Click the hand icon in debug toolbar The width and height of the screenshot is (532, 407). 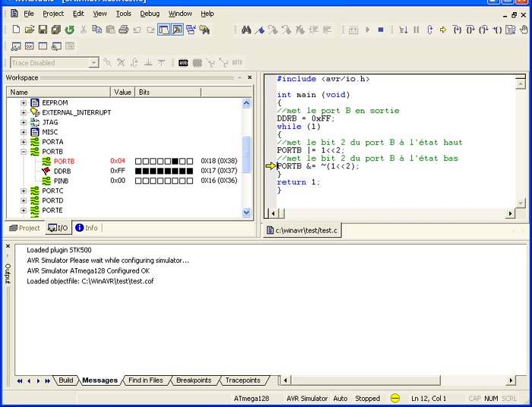(524, 30)
